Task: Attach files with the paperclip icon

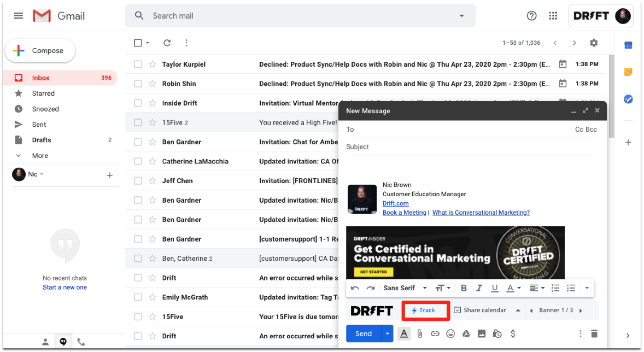Action: point(419,334)
